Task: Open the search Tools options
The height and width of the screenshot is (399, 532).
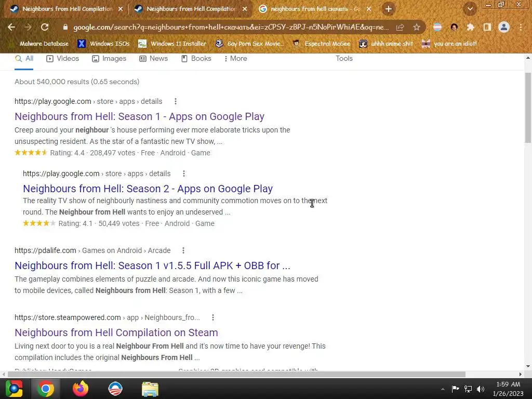Action: (x=344, y=58)
